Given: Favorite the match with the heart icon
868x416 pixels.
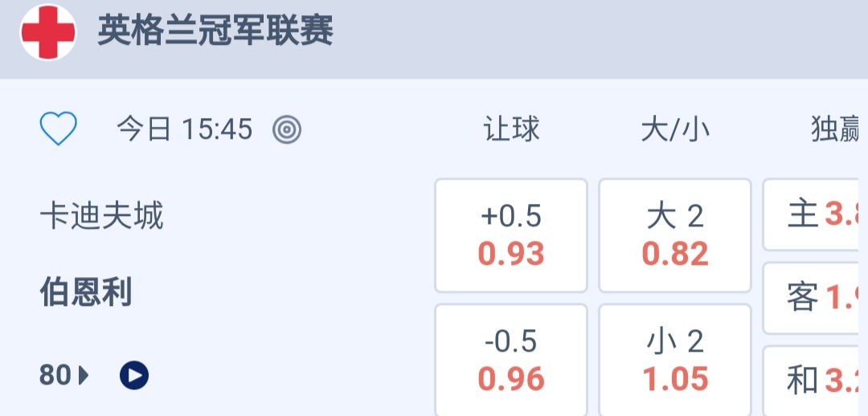Looking at the screenshot, I should [x=59, y=128].
